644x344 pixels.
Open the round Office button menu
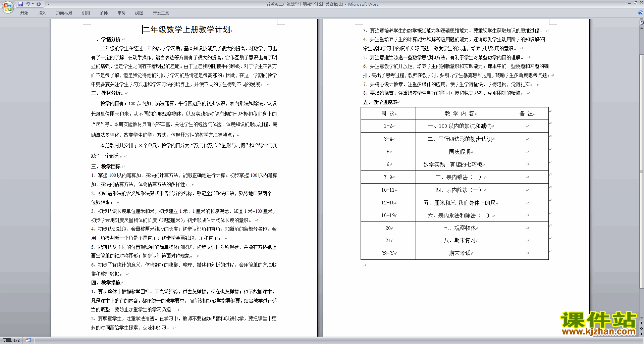pyautogui.click(x=7, y=7)
